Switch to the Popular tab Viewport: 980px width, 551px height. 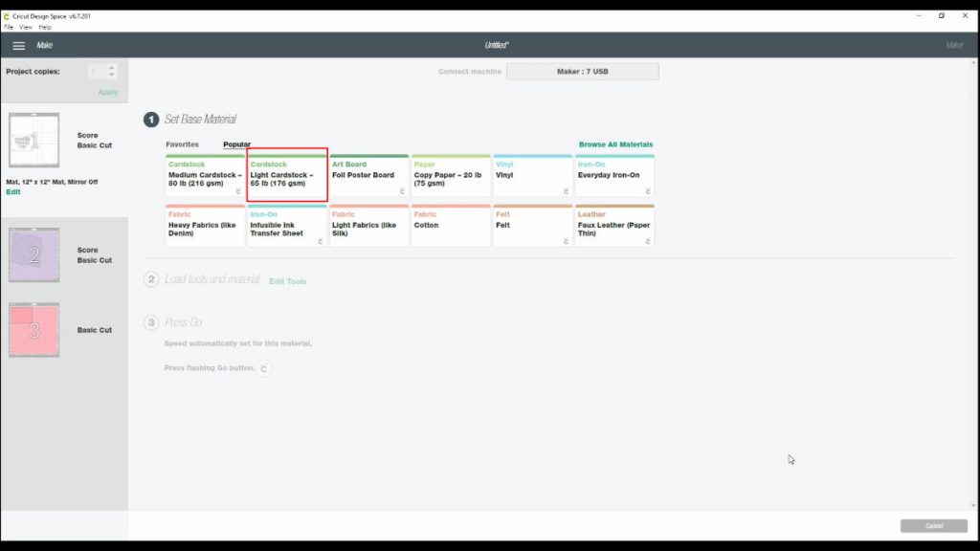[237, 144]
